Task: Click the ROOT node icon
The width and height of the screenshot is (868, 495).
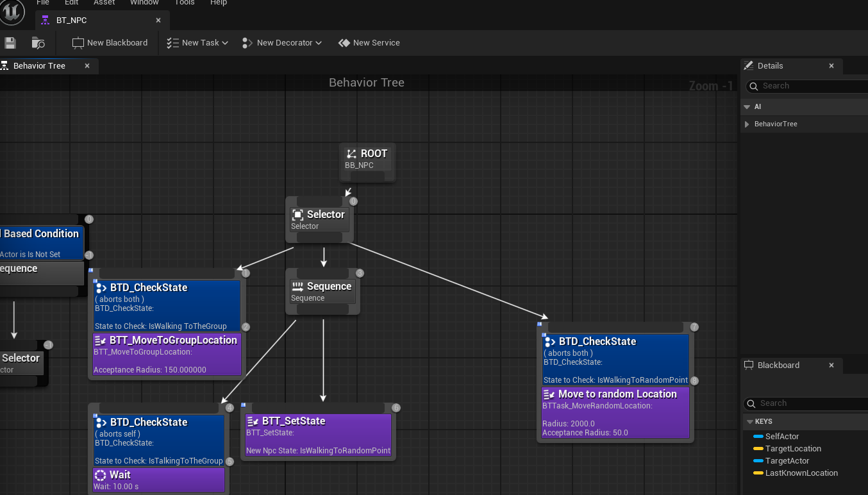Action: click(350, 153)
